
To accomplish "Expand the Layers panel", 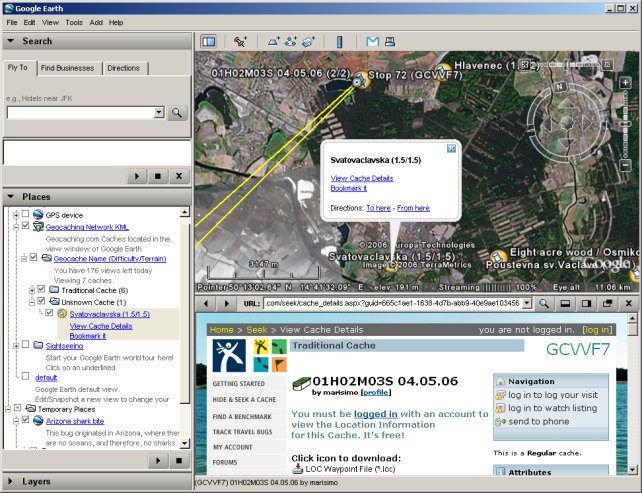I will click(11, 481).
